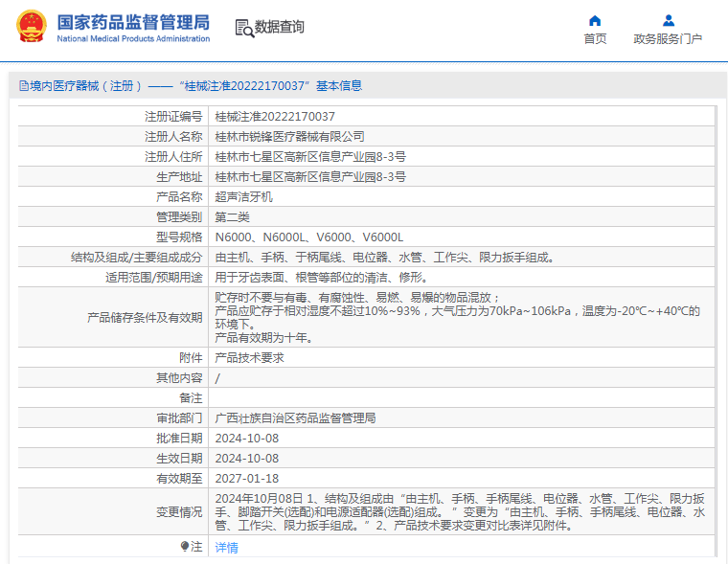The height and width of the screenshot is (564, 728).
Task: Click model list N6000、N6000L、V6000、V6000L
Action: [309, 237]
